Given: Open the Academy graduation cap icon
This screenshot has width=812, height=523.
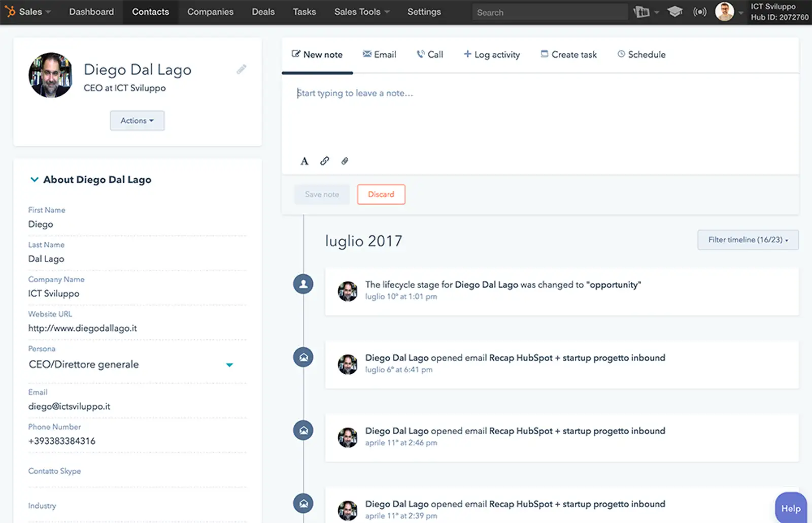Looking at the screenshot, I should pyautogui.click(x=674, y=12).
